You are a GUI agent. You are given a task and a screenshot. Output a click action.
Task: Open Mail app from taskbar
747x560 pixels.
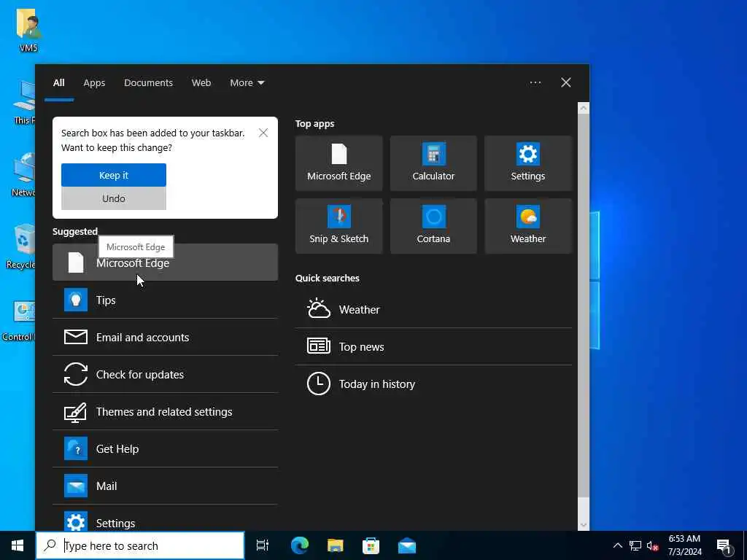[407, 545]
